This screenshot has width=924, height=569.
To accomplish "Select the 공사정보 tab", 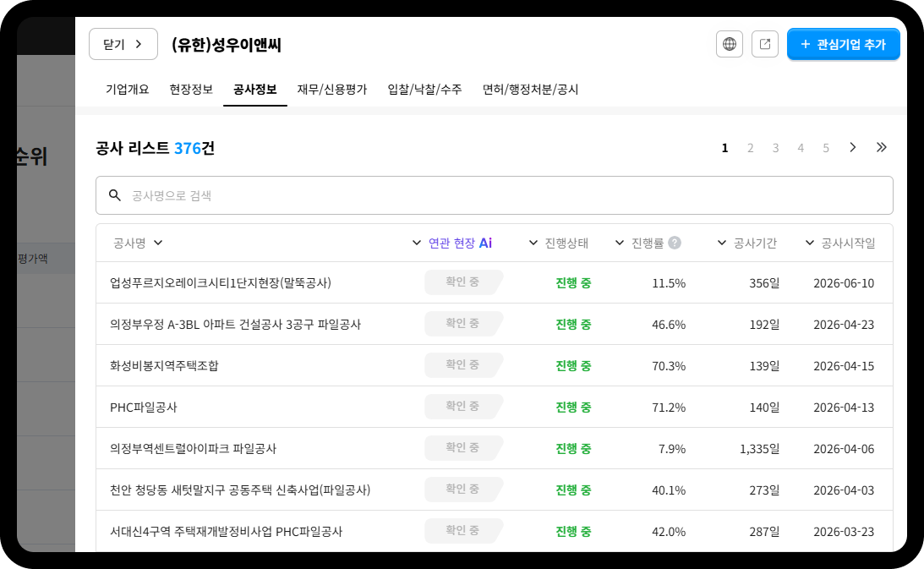I will (x=255, y=89).
